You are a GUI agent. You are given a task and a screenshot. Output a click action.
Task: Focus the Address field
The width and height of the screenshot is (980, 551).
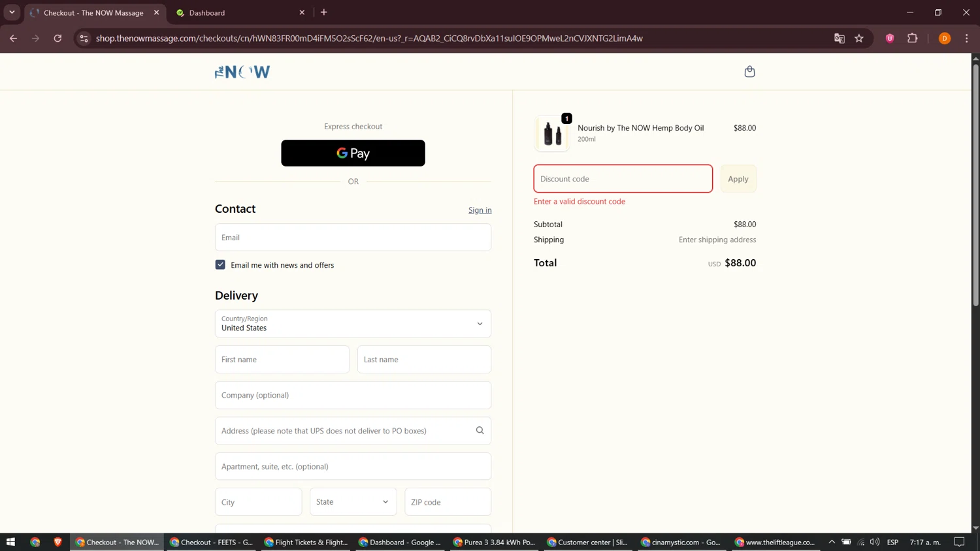353,431
